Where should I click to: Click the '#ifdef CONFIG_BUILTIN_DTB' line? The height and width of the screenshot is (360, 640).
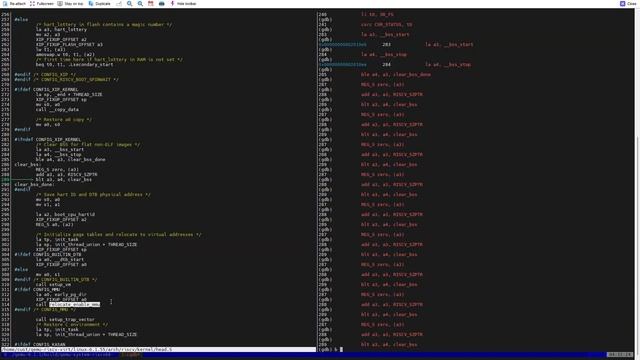tap(48, 254)
